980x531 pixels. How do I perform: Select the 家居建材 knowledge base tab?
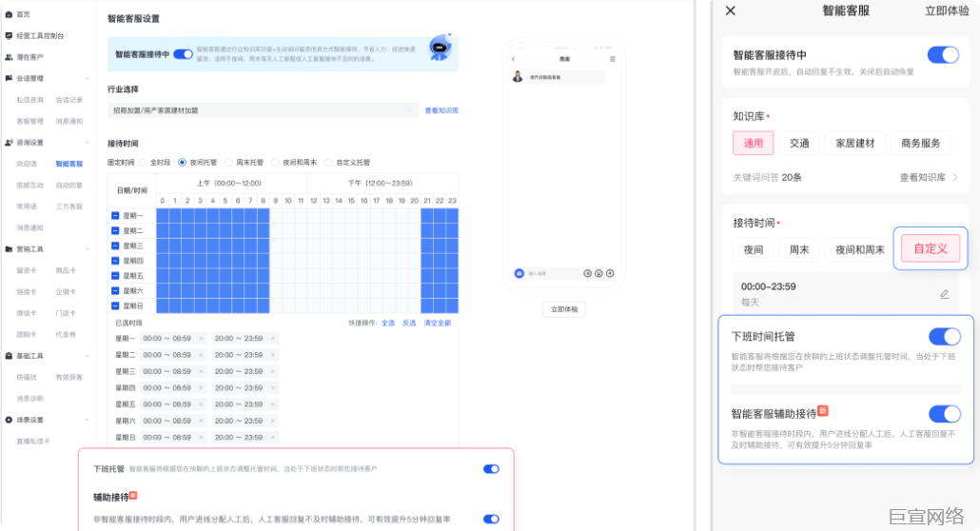point(855,144)
